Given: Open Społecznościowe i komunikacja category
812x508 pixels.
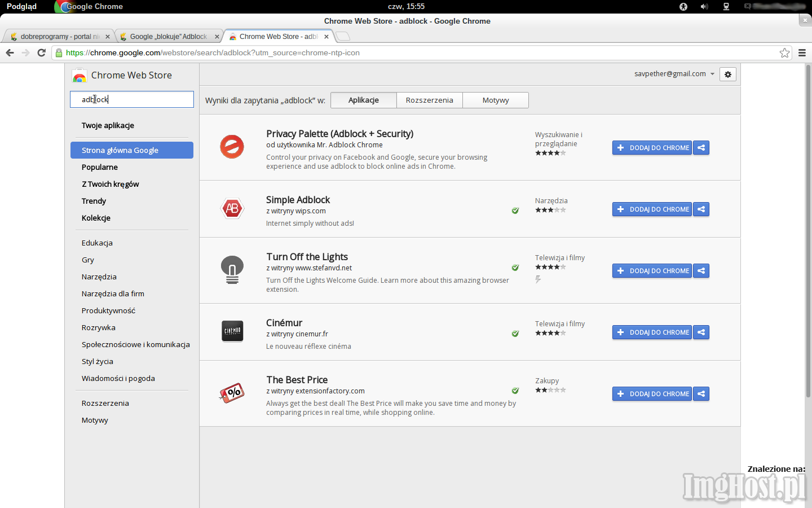Looking at the screenshot, I should (135, 344).
